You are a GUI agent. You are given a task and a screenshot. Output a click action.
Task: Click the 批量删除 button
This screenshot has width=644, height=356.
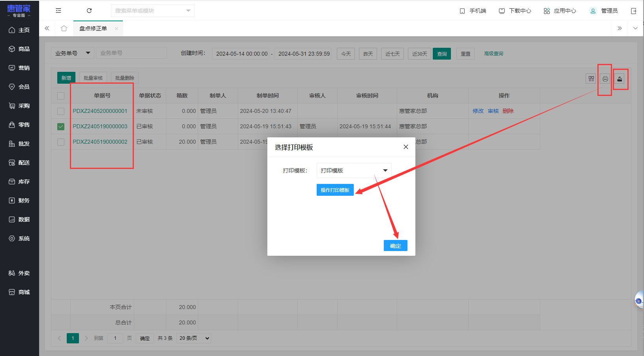click(x=125, y=78)
